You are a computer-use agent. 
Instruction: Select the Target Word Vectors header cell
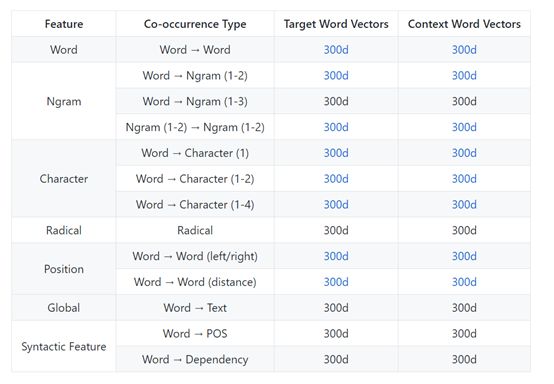[336, 24]
